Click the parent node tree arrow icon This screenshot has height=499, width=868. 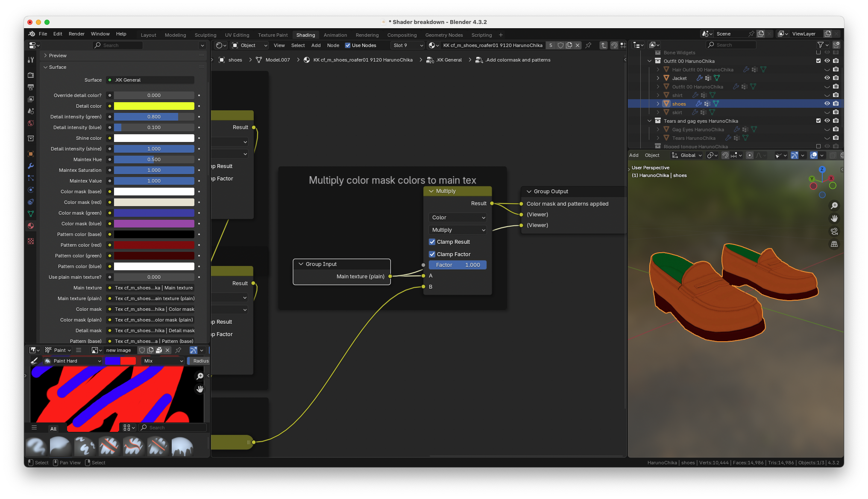point(603,45)
